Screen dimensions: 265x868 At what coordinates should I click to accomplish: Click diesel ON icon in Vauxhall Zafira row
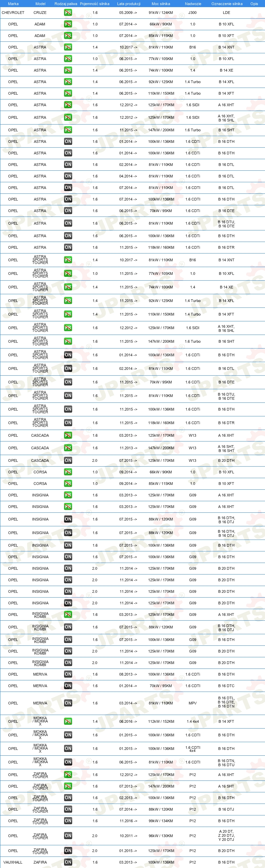point(68,862)
